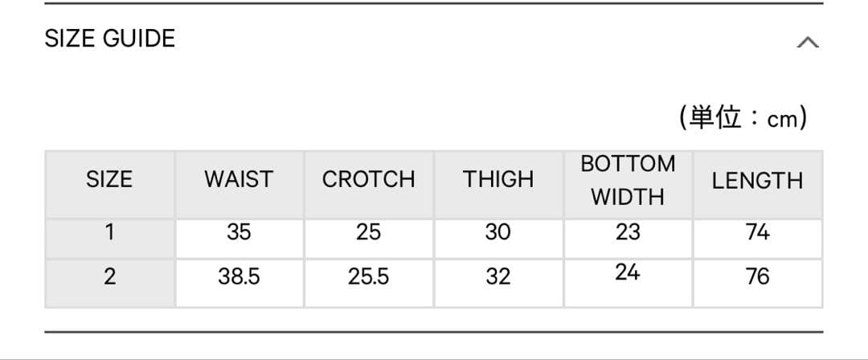Click the SIZE GUIDE heading text
868x360 pixels.
pyautogui.click(x=110, y=39)
